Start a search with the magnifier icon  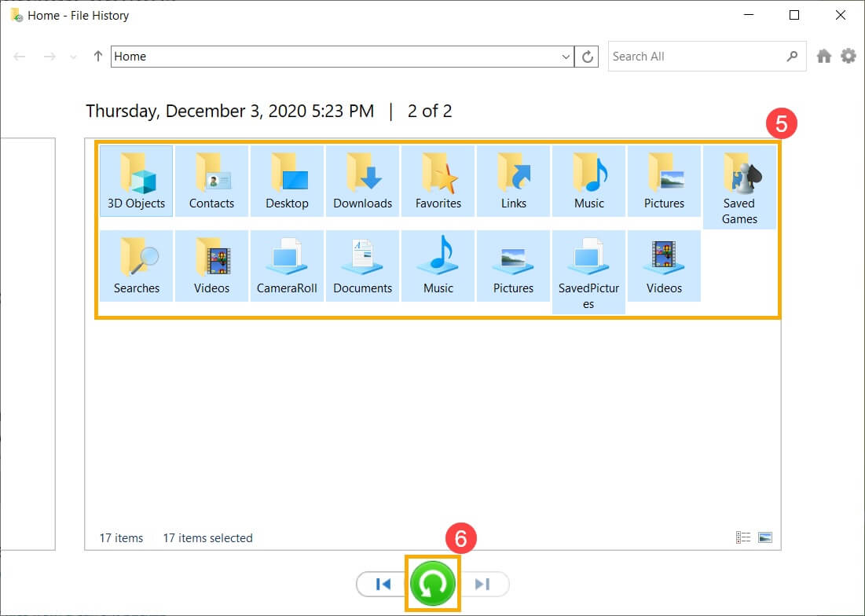click(x=792, y=56)
